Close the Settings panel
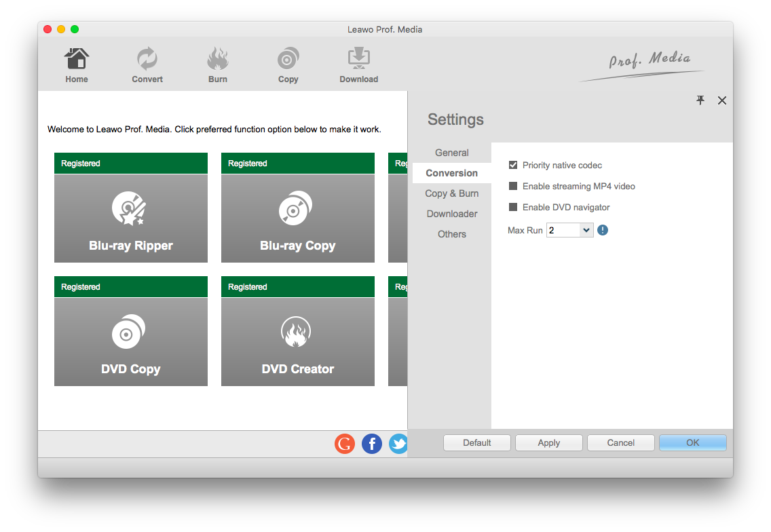 coord(722,100)
